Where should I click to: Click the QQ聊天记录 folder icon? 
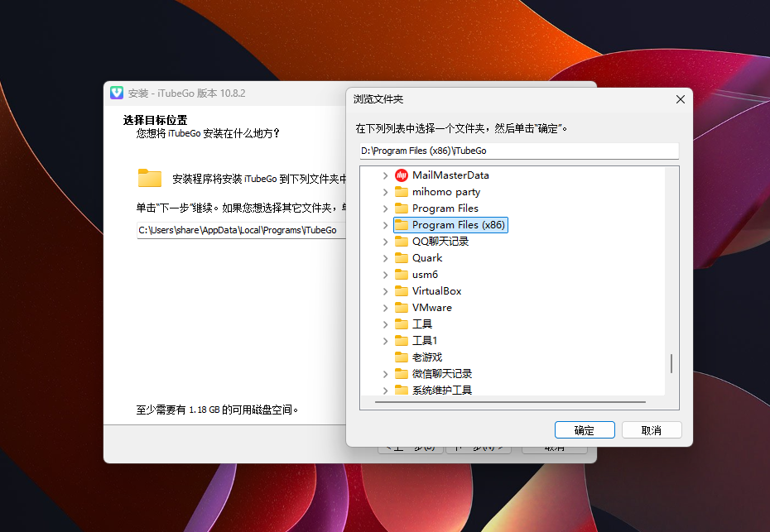coord(402,242)
